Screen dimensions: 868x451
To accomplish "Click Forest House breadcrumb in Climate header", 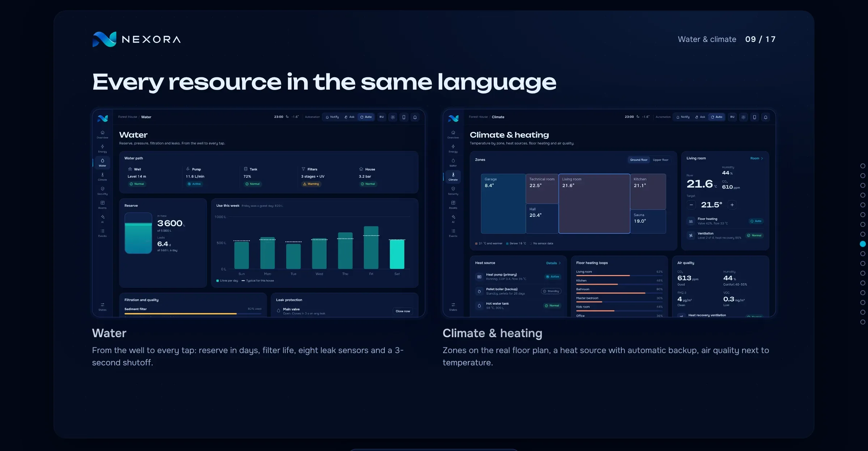I will point(478,117).
